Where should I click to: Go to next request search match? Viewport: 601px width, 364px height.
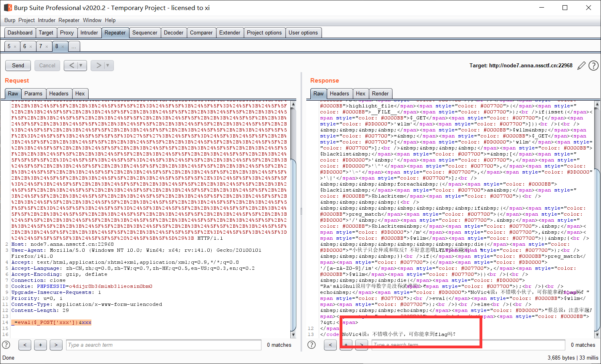[56, 345]
